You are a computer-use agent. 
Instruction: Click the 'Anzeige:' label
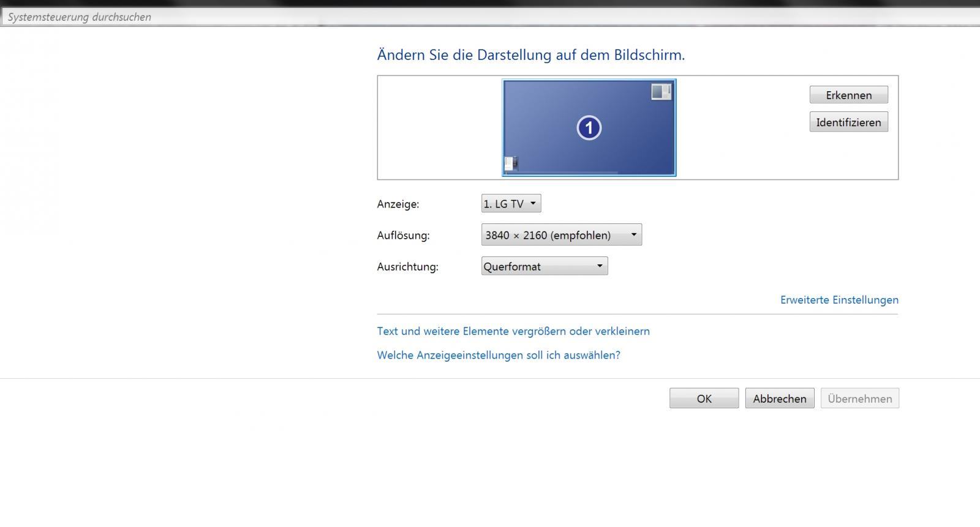(x=398, y=204)
